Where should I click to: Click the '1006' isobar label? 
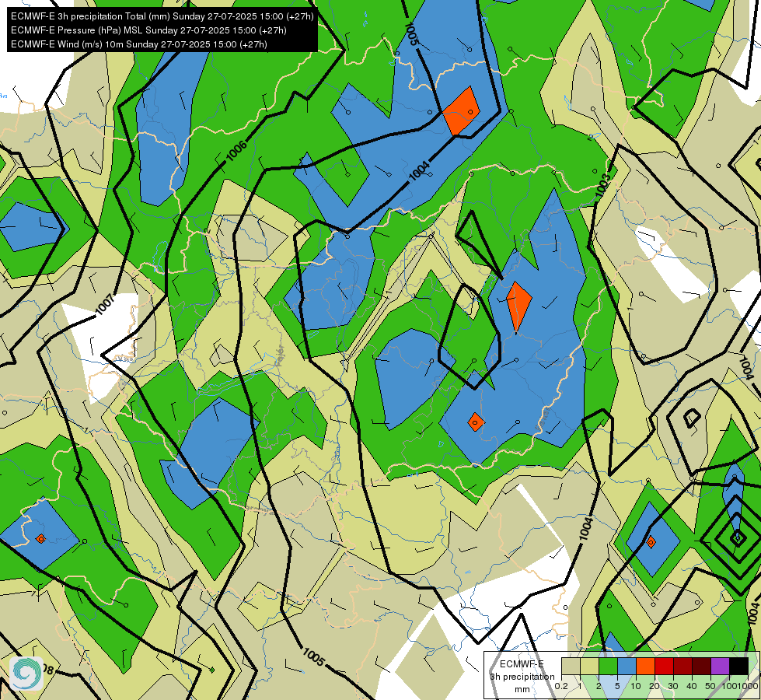(237, 151)
